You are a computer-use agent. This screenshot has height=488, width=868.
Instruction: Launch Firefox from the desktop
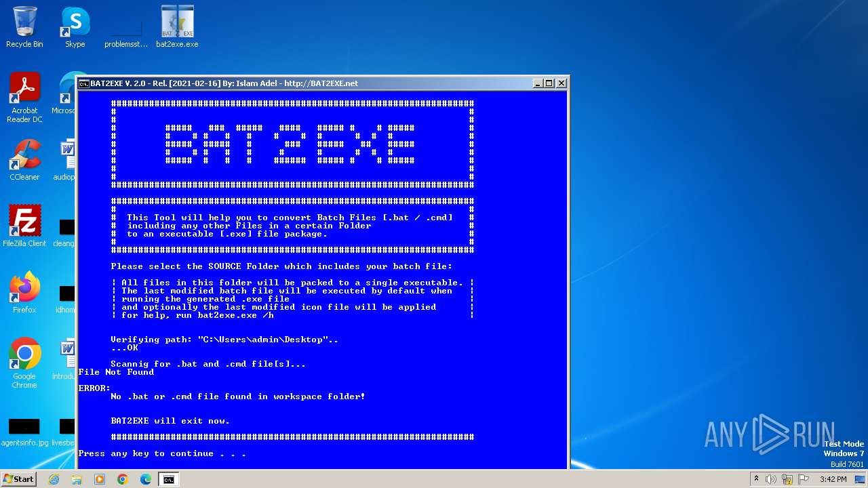click(x=24, y=293)
